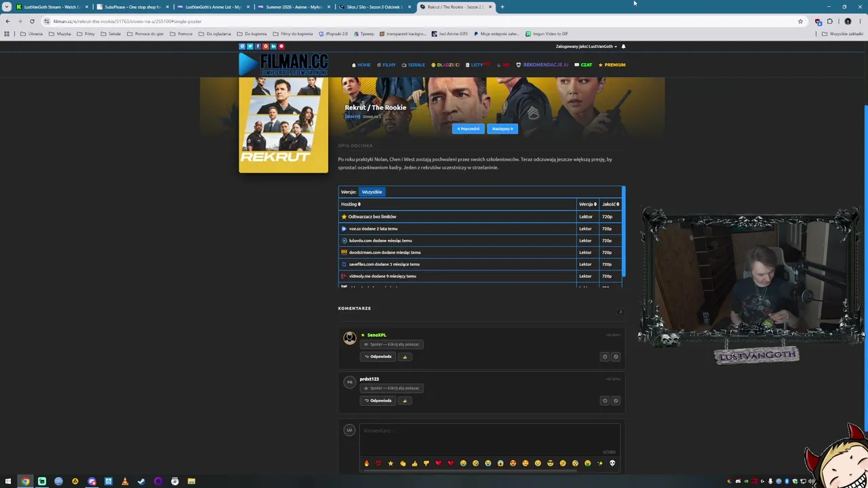Like SenoXPL's comment with thumbs up

405,357
